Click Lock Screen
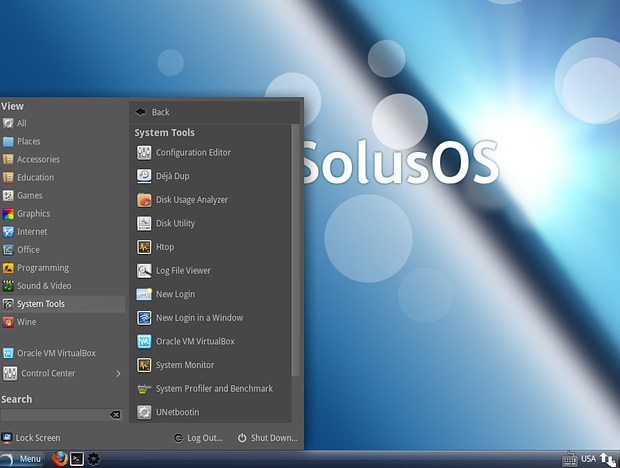The height and width of the screenshot is (468, 620). (x=31, y=438)
